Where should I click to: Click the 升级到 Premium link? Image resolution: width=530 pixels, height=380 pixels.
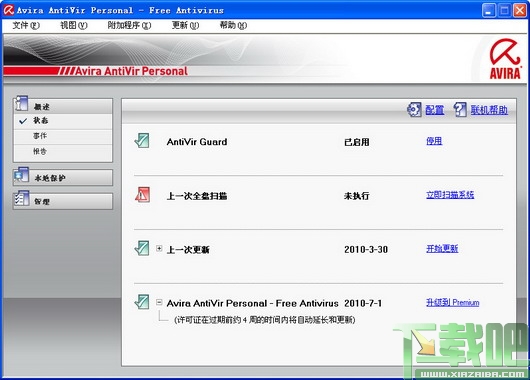[x=453, y=302]
